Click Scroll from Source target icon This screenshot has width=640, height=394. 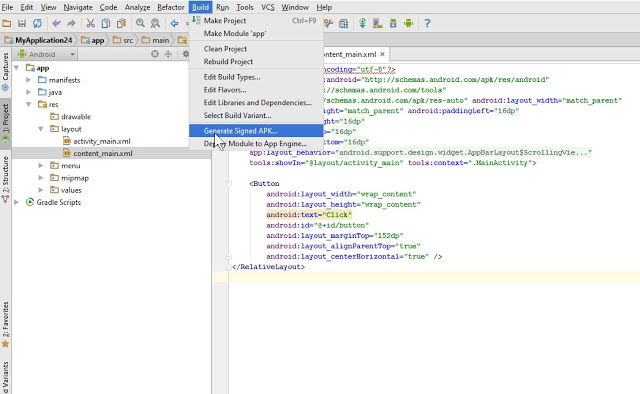tap(155, 54)
